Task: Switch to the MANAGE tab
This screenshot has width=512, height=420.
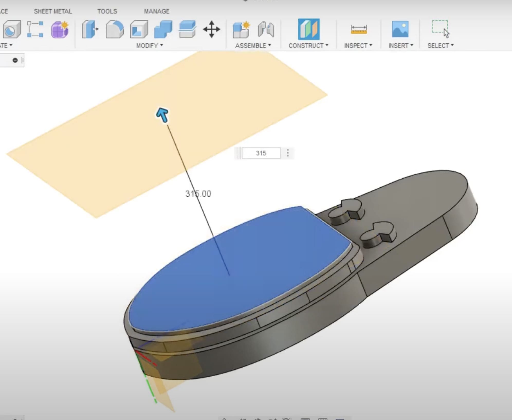Action: [x=157, y=11]
